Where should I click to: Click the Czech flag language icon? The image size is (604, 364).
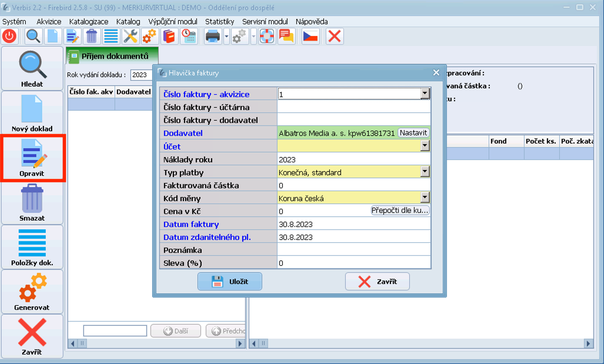[310, 36]
